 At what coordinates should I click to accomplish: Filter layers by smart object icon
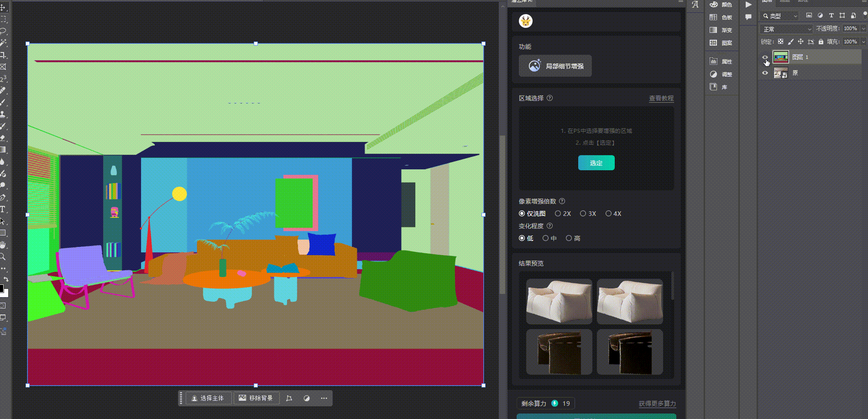pyautogui.click(x=853, y=16)
